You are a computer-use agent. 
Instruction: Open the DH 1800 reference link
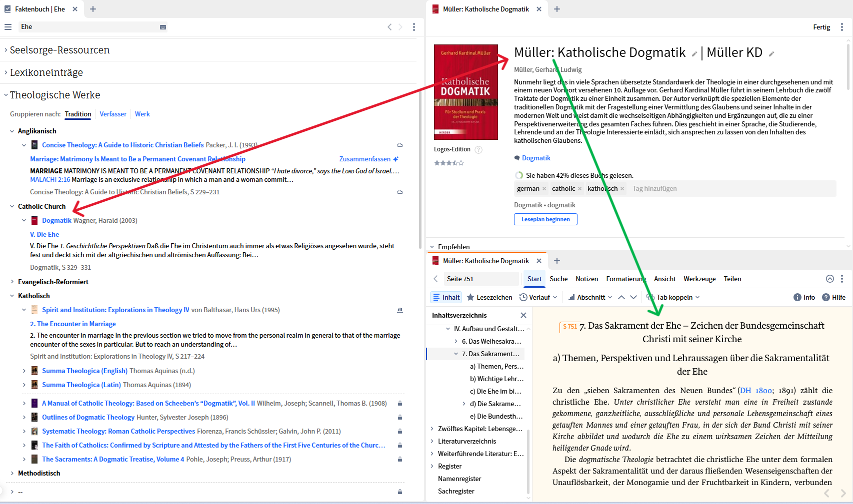(x=756, y=391)
